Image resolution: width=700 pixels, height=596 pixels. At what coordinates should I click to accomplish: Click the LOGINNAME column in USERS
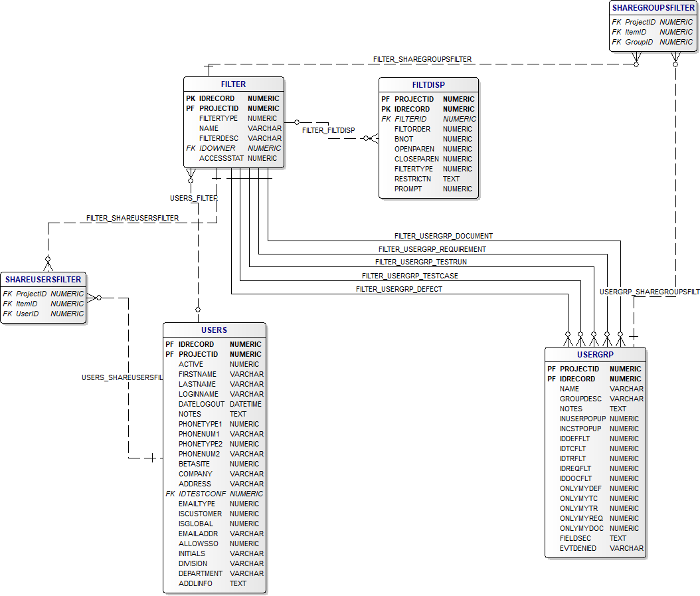pyautogui.click(x=198, y=394)
